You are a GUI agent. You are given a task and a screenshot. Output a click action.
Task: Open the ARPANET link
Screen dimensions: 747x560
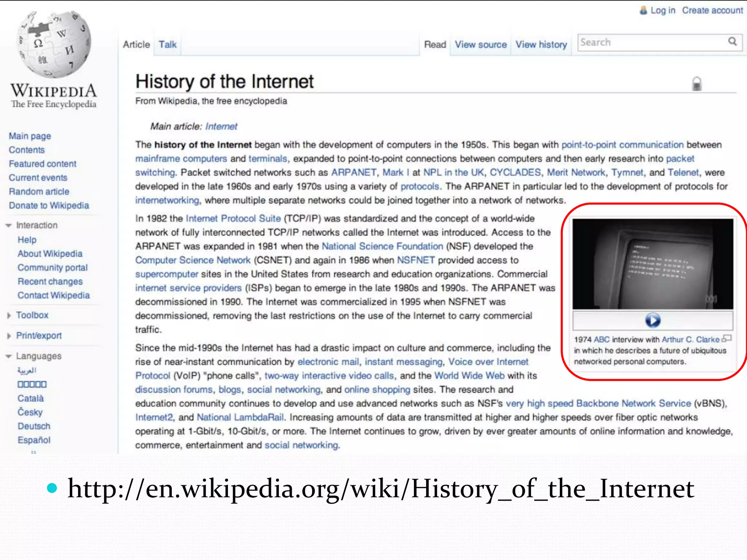[x=353, y=172]
